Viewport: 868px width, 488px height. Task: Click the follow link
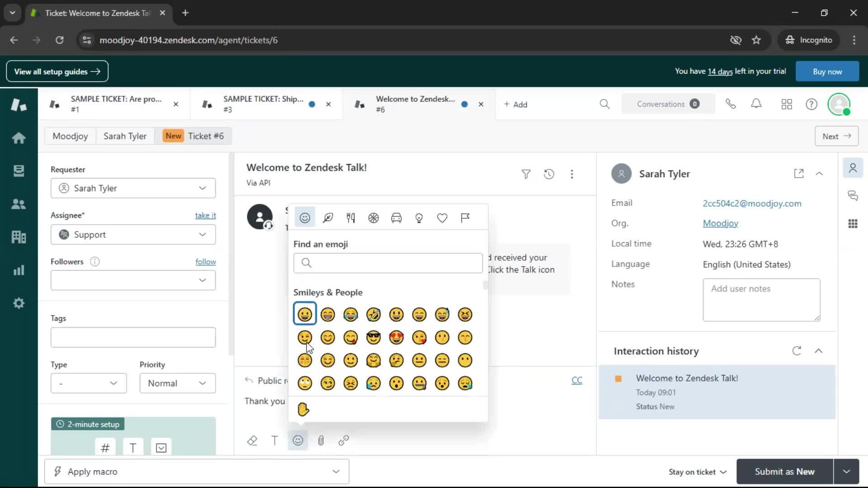click(205, 262)
